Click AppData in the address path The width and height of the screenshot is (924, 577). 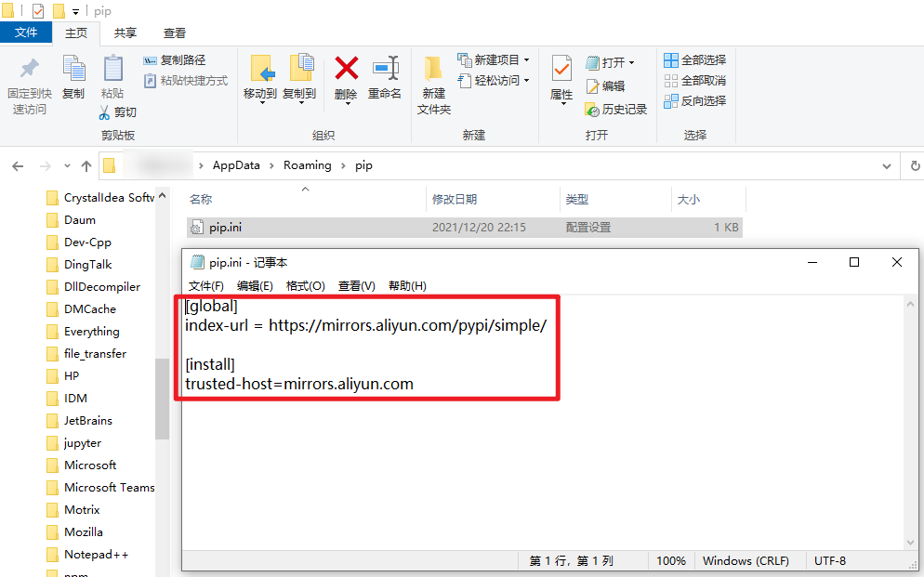(x=236, y=165)
